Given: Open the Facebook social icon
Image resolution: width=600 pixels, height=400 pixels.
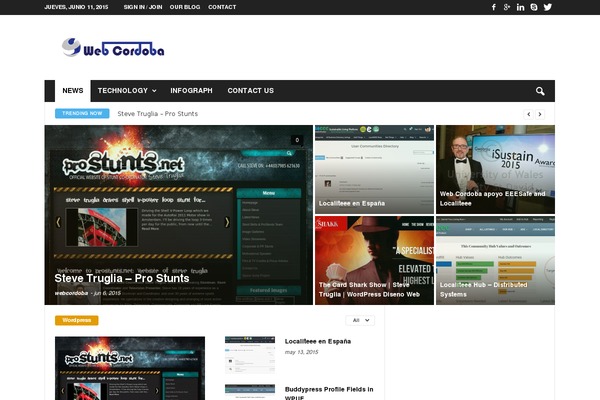Looking at the screenshot, I should pos(494,7).
